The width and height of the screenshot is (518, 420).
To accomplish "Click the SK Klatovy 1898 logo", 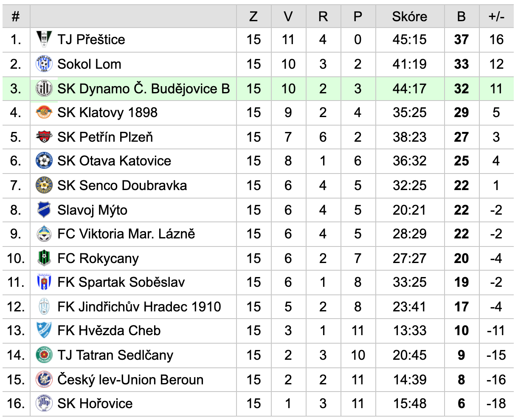I will [44, 112].
